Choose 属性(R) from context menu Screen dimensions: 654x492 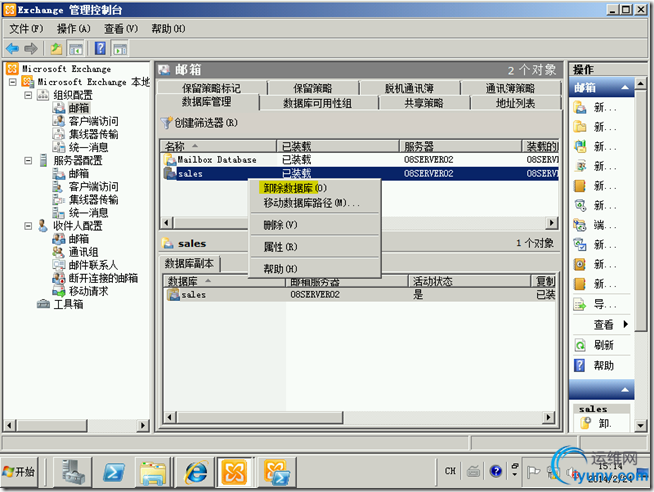[314, 247]
